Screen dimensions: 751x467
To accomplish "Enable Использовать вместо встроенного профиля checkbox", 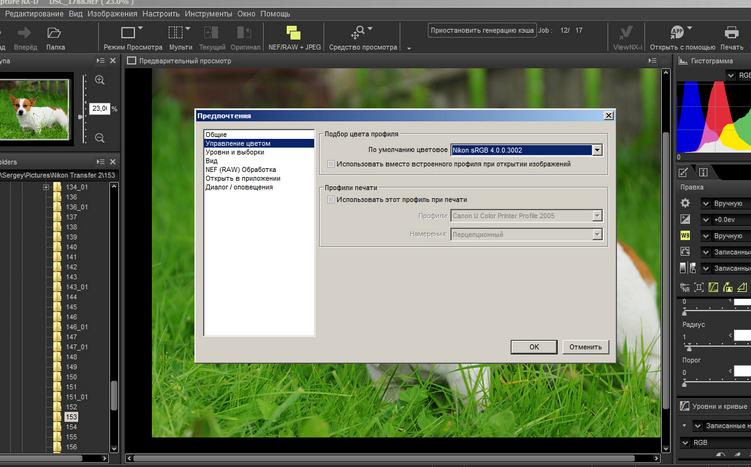I will coord(330,164).
